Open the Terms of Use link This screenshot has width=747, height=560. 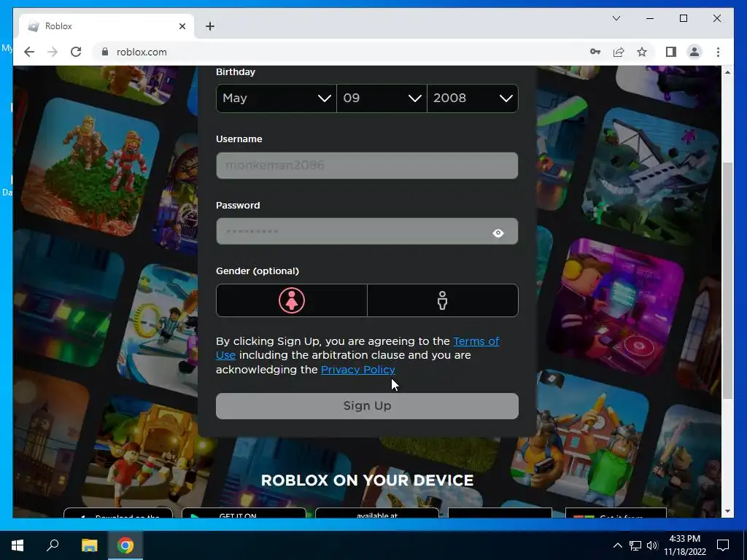tap(476, 341)
